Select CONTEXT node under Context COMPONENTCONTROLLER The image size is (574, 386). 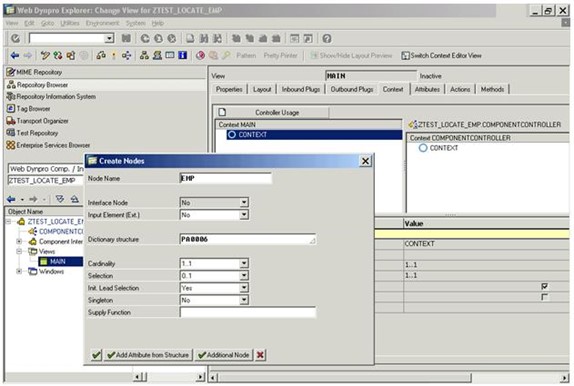439,148
